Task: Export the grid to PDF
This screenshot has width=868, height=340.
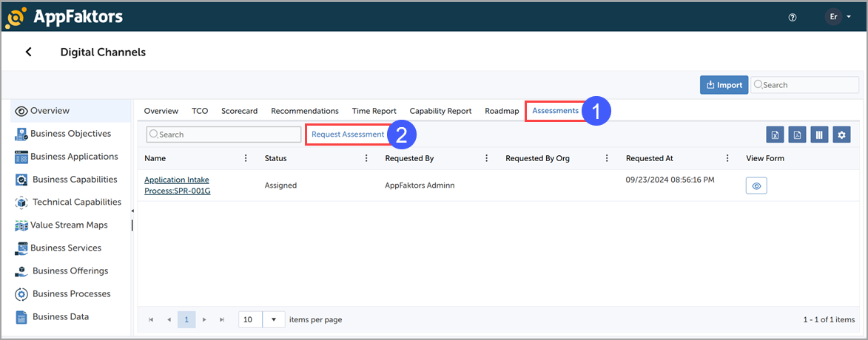Action: pos(797,135)
